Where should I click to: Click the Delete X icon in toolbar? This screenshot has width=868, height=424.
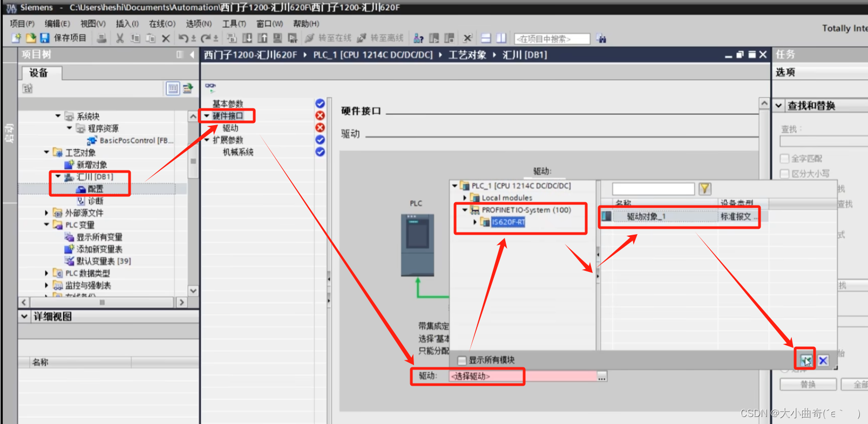[x=166, y=38]
